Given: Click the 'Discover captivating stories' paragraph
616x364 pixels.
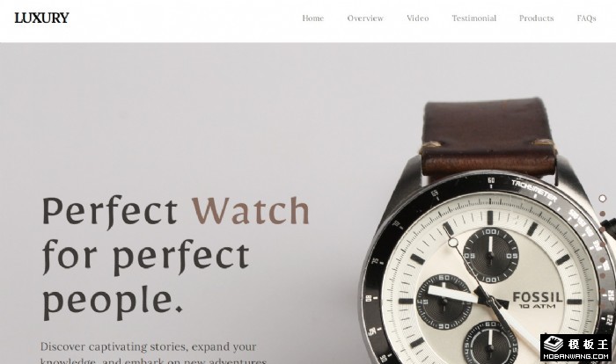Looking at the screenshot, I should [154, 353].
